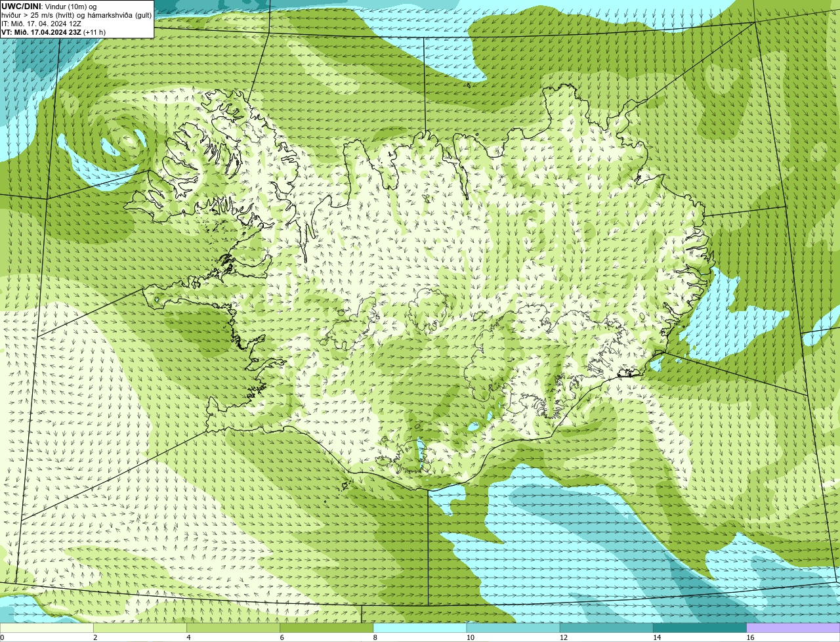Click the '2' scale label

pos(96,637)
